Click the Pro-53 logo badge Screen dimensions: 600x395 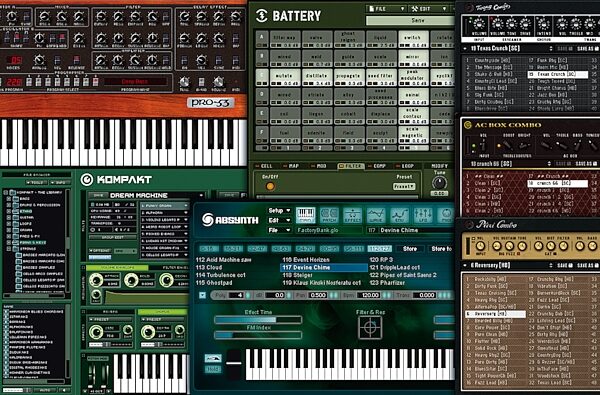point(210,103)
